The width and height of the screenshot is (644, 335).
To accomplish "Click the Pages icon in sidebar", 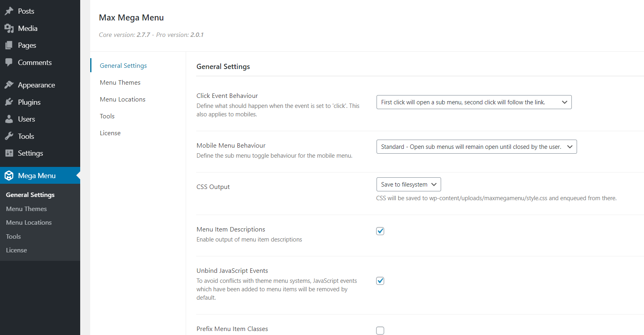I will pos(9,45).
